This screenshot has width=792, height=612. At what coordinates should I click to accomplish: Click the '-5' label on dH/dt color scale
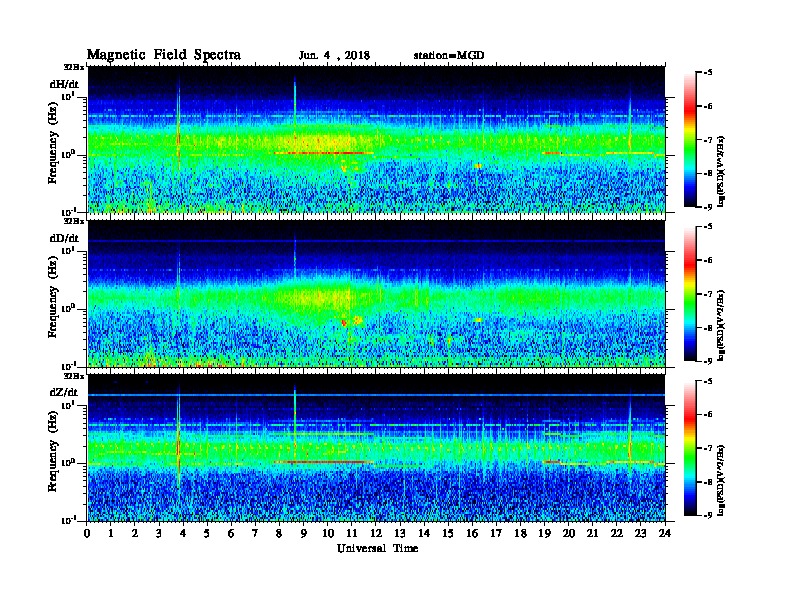tap(708, 73)
